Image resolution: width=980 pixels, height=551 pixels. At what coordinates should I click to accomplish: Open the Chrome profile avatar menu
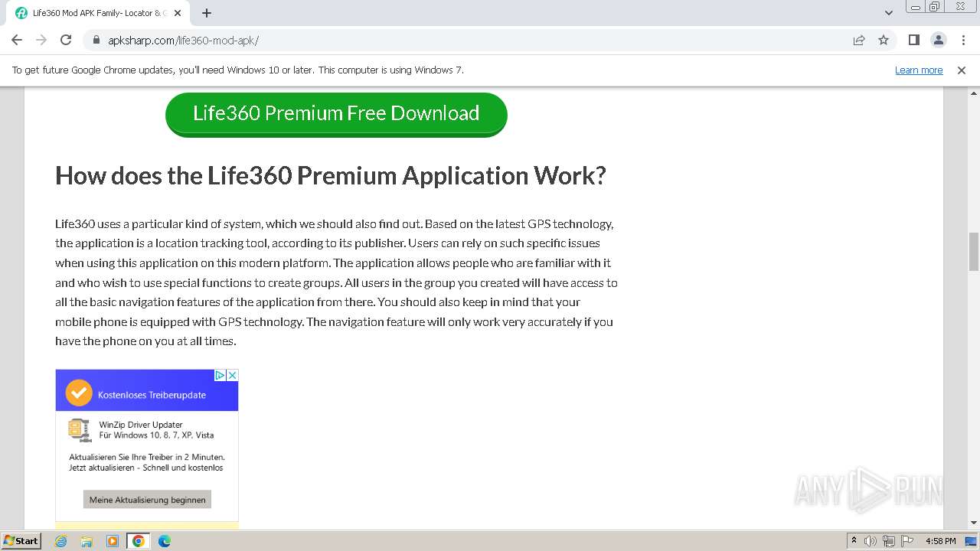click(938, 40)
